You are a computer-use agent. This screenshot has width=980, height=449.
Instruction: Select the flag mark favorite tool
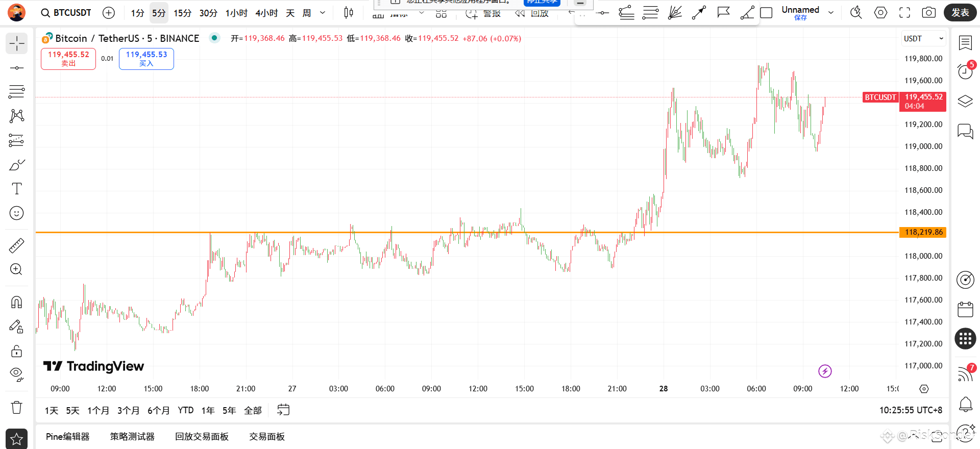pyautogui.click(x=723, y=13)
